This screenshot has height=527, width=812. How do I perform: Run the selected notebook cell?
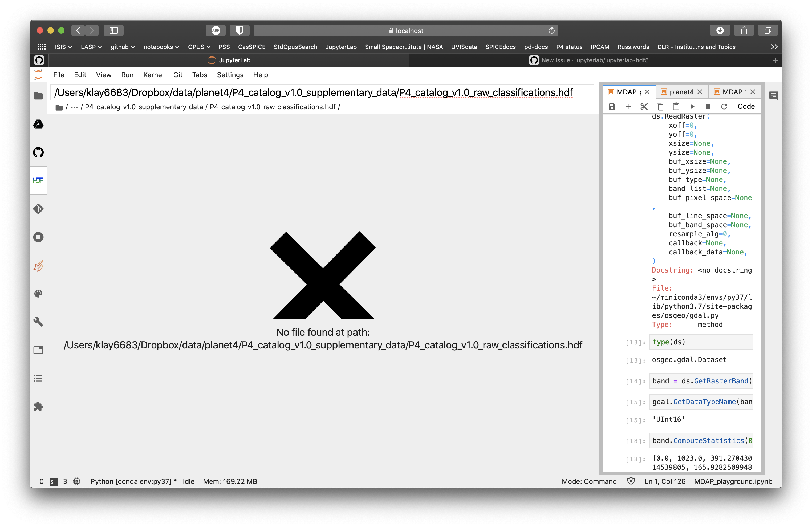tap(692, 106)
